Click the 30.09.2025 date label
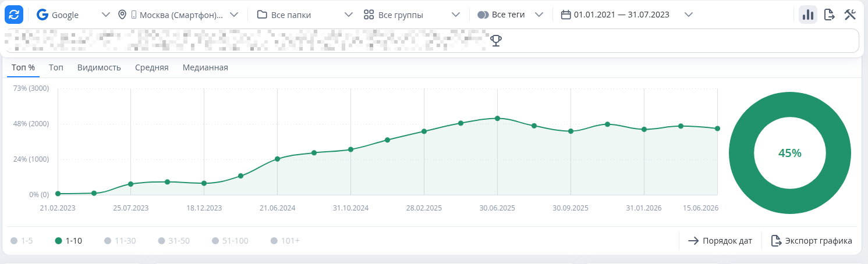 tap(571, 208)
